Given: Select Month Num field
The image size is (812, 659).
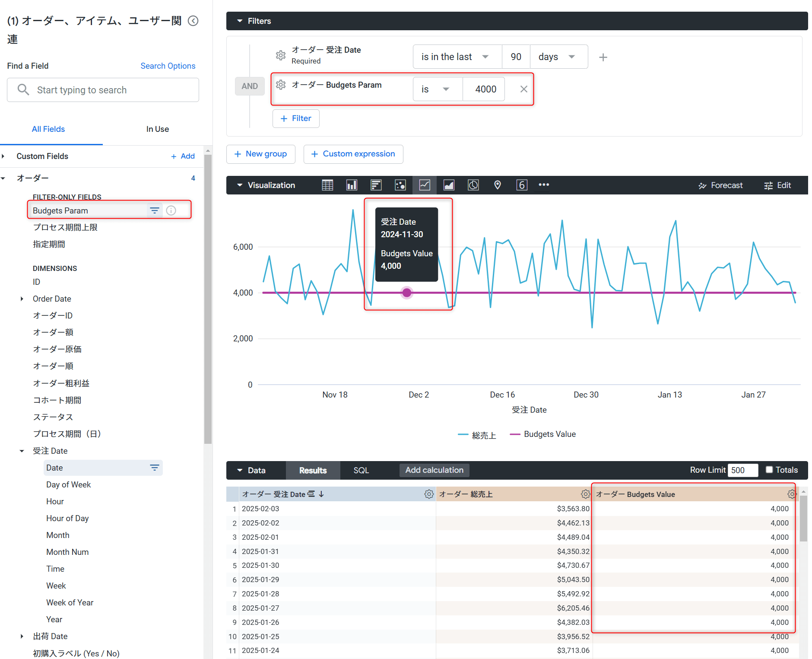Looking at the screenshot, I should 67,552.
